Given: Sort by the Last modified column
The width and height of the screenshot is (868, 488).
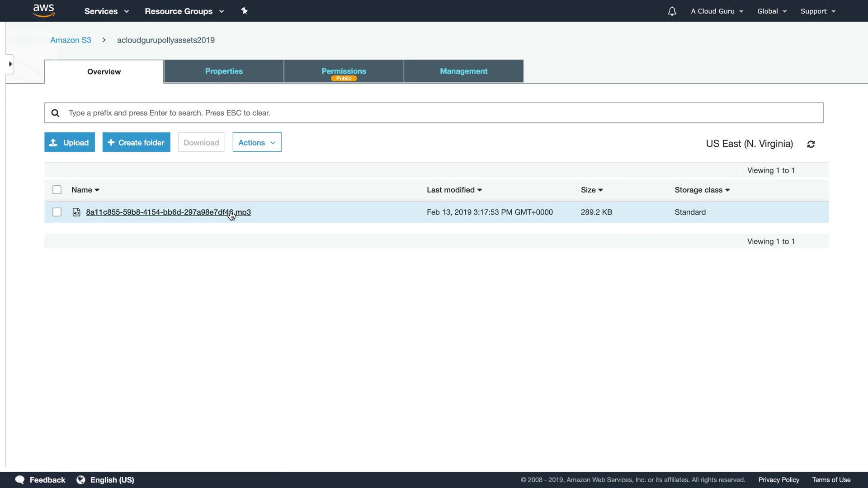Looking at the screenshot, I should point(454,190).
